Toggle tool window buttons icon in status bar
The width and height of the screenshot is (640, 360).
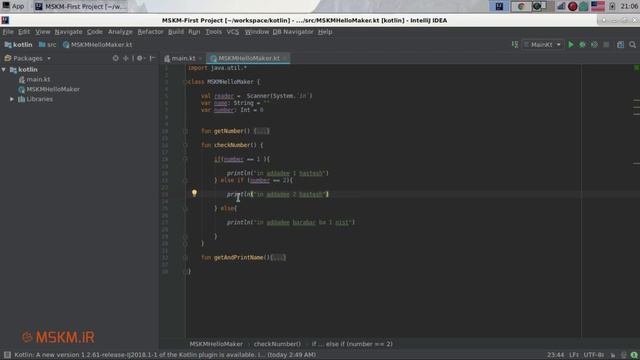(x=7, y=355)
